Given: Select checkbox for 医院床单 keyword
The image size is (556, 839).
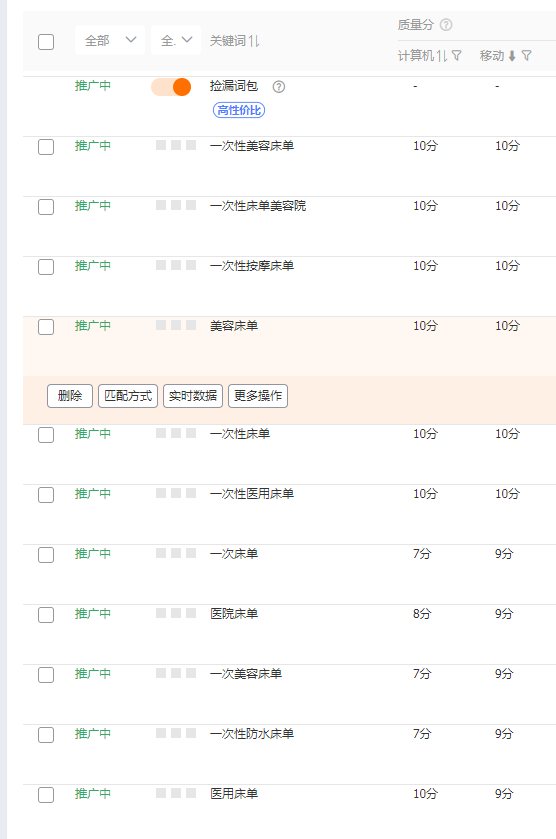Looking at the screenshot, I should [x=46, y=615].
